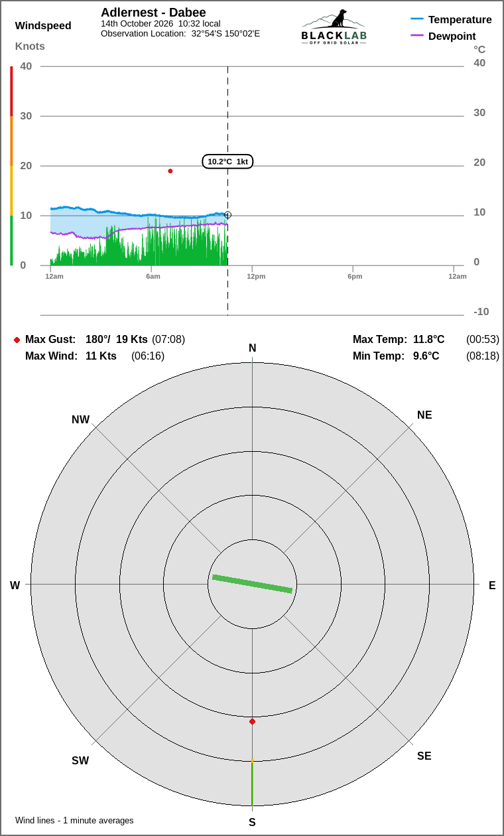The height and width of the screenshot is (836, 504).
Task: Click the 'NW' compass label
Action: pos(80,420)
